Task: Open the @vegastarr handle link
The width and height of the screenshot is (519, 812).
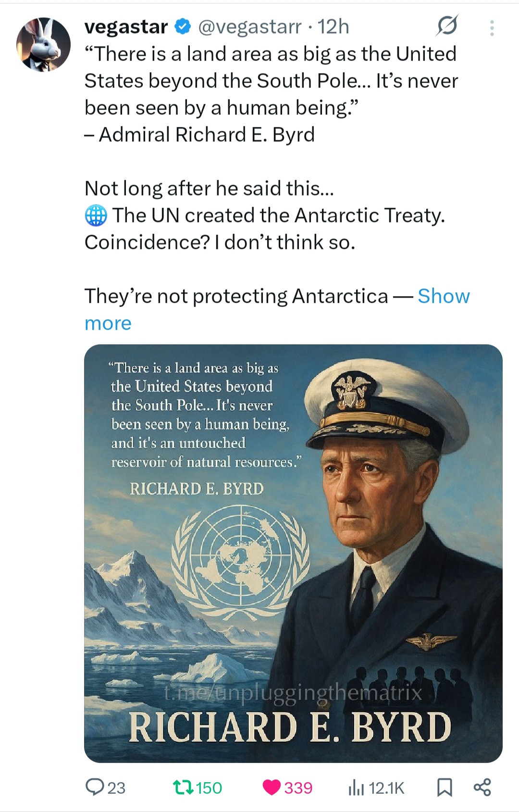Action: [250, 27]
